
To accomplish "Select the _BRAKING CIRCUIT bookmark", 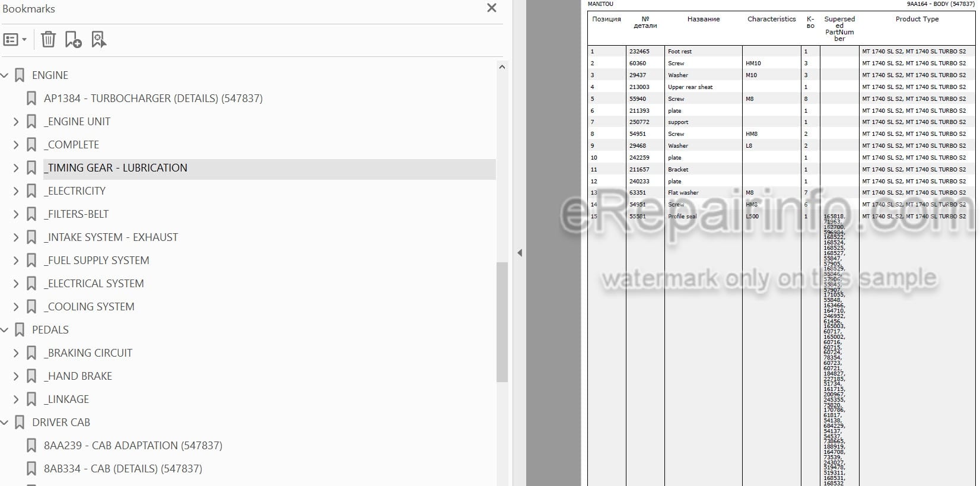I will pyautogui.click(x=88, y=353).
